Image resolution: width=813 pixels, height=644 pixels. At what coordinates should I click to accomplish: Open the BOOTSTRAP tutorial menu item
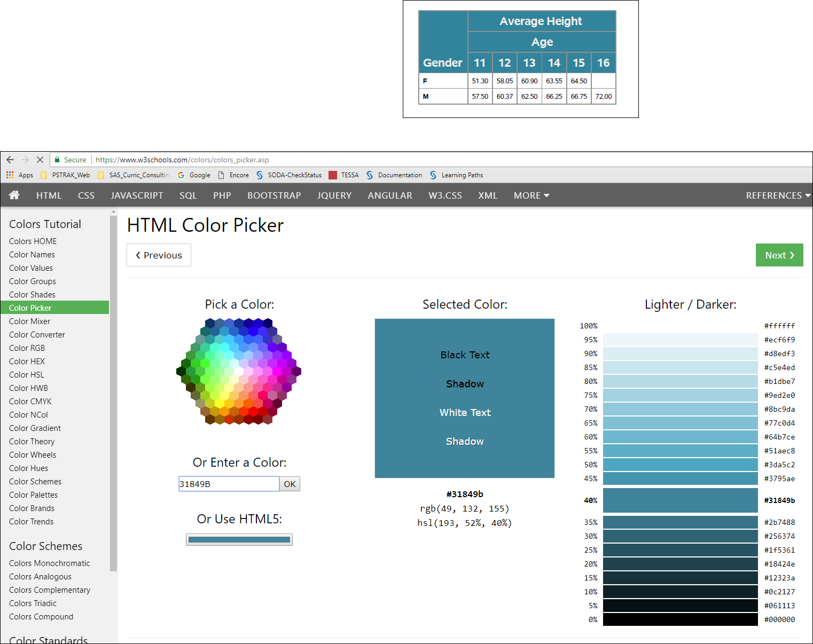click(274, 195)
